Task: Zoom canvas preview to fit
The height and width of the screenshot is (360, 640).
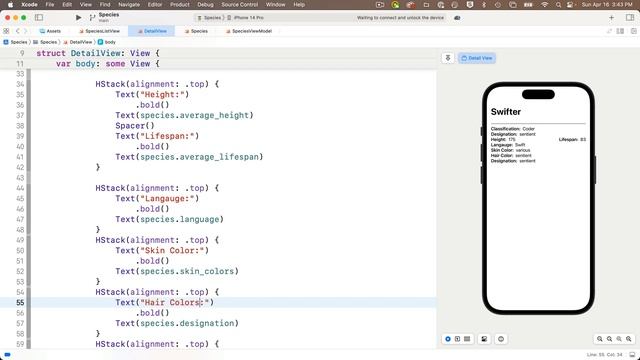Action: coord(619,339)
